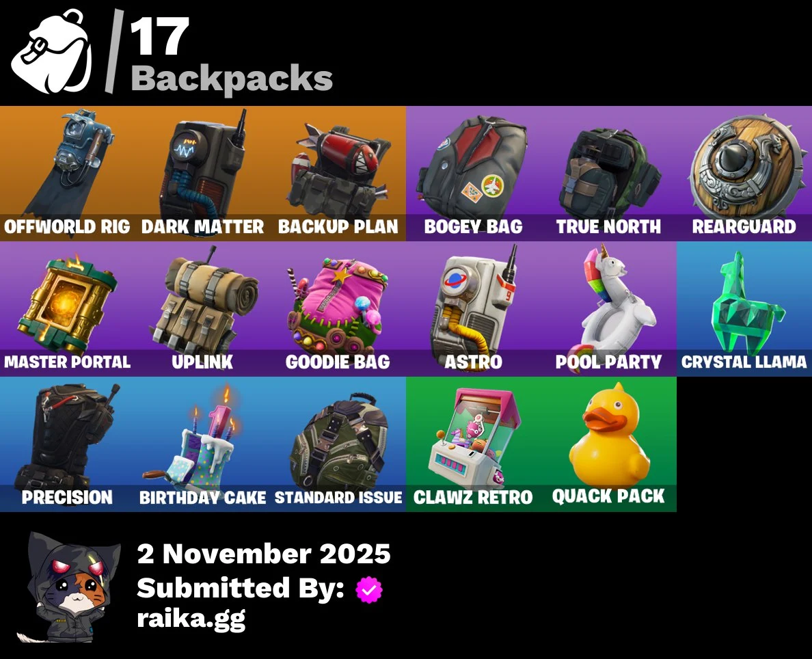Select the Offworld Rig backpack
812x659 pixels.
click(67, 174)
